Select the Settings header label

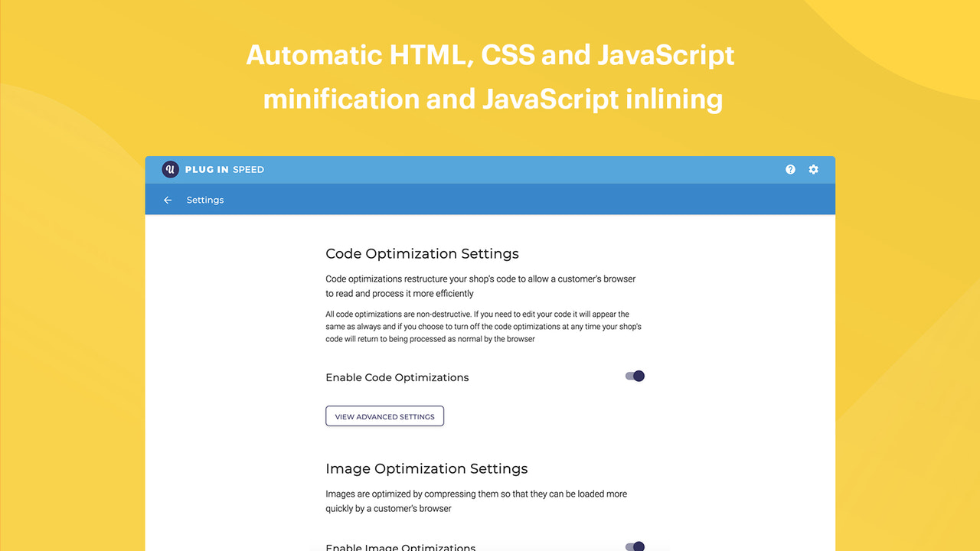204,200
